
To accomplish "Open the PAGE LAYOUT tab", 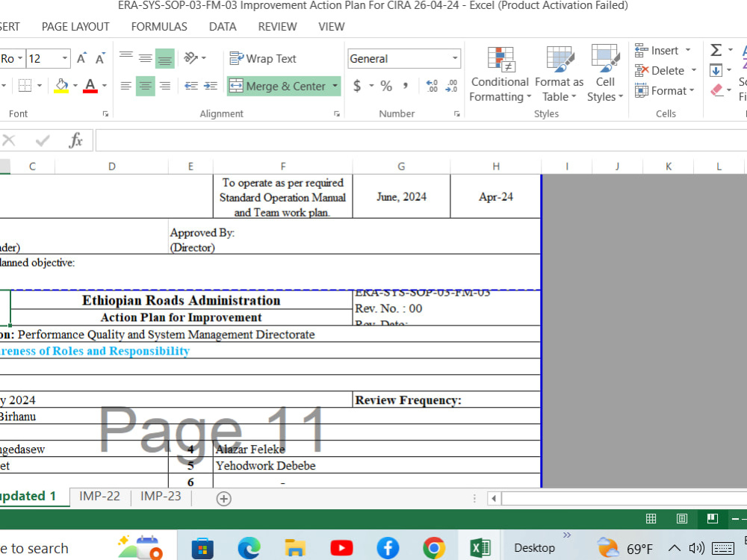I will click(75, 27).
